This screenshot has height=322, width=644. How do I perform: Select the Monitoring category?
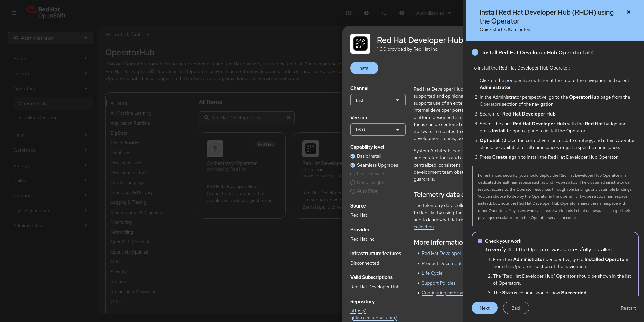[121, 222]
